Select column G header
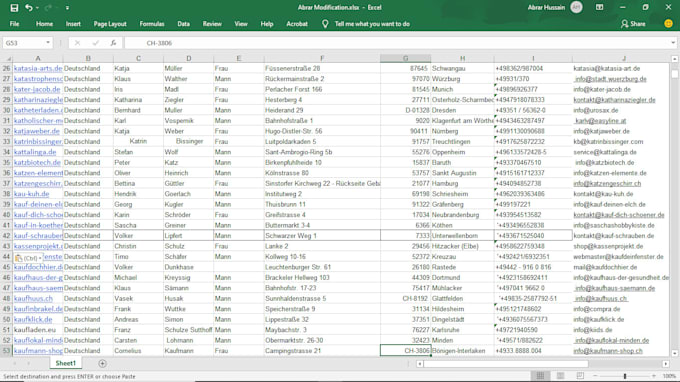The height and width of the screenshot is (382, 680). click(405, 58)
